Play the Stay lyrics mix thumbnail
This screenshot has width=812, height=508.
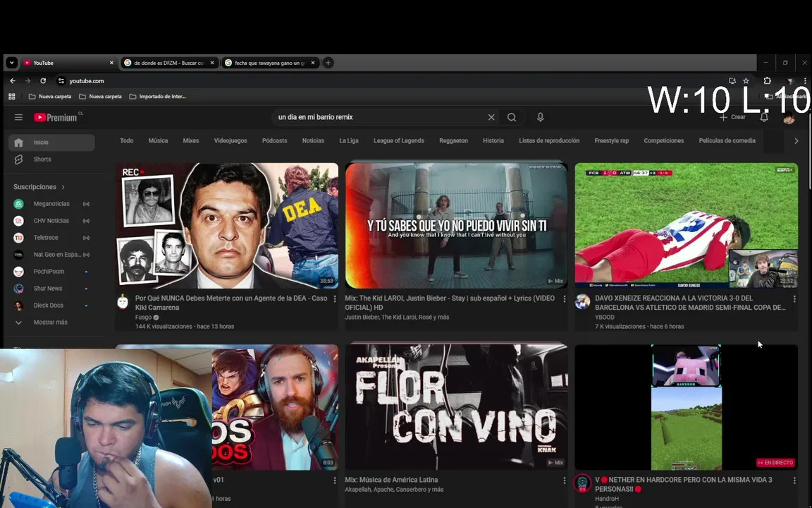[456, 226]
